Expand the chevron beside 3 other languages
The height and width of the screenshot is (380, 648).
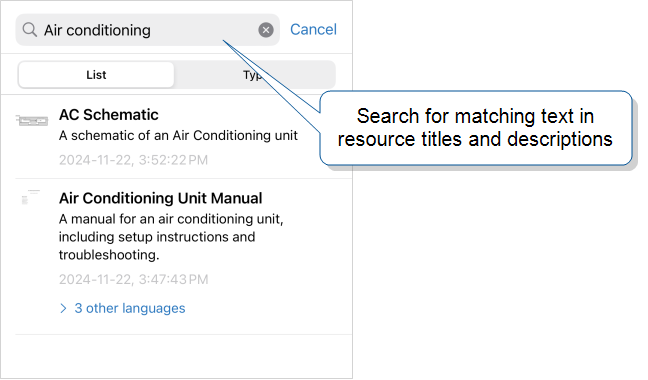[x=63, y=309]
